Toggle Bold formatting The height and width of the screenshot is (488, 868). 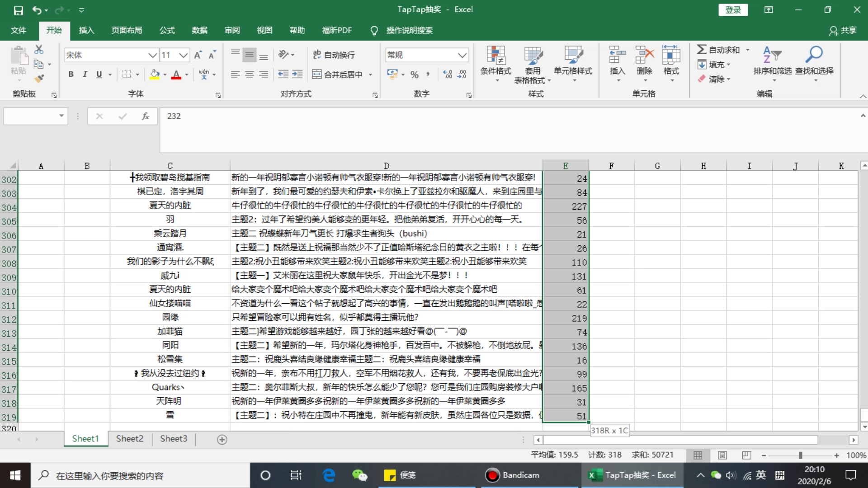tap(71, 75)
